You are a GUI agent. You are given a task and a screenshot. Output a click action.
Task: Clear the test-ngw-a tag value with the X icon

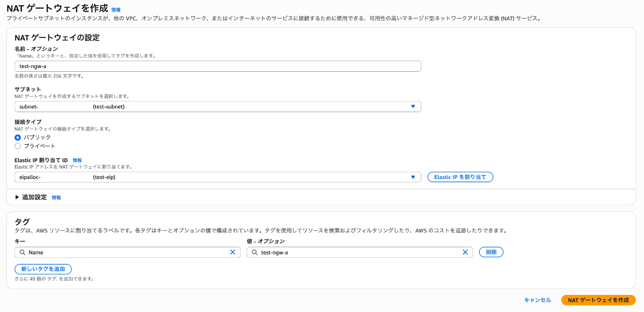pos(465,252)
